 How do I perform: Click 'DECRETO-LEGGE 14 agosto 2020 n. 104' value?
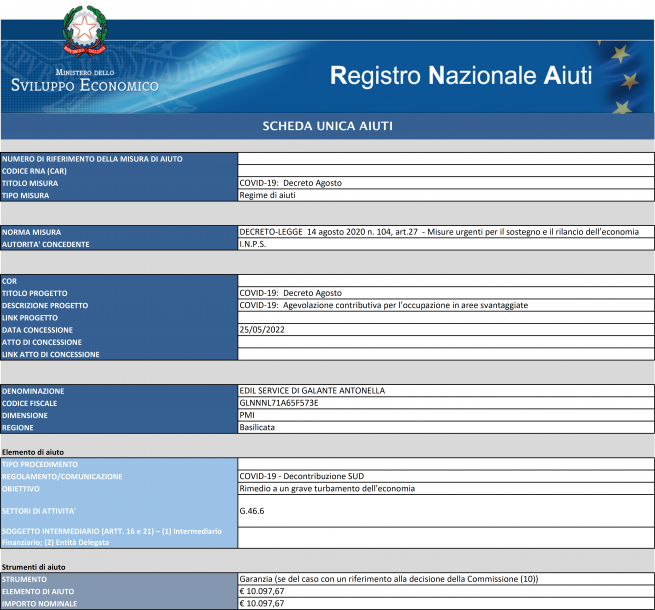pyautogui.click(x=439, y=232)
